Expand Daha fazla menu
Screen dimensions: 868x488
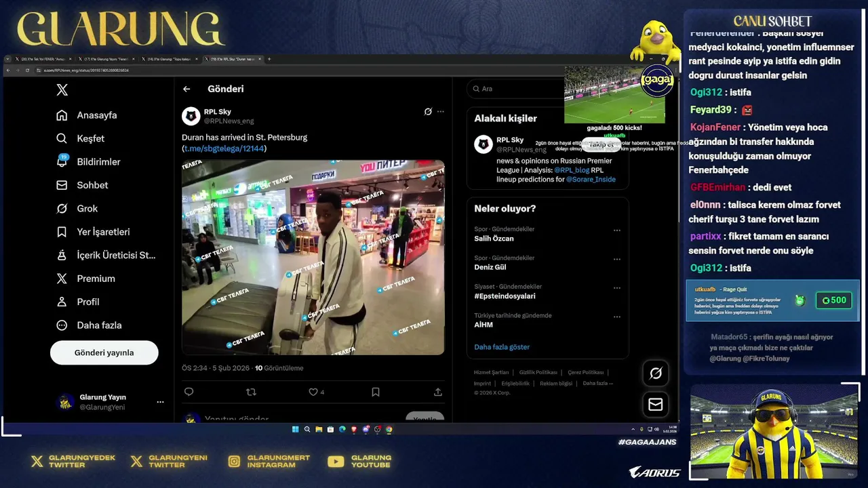(89, 325)
